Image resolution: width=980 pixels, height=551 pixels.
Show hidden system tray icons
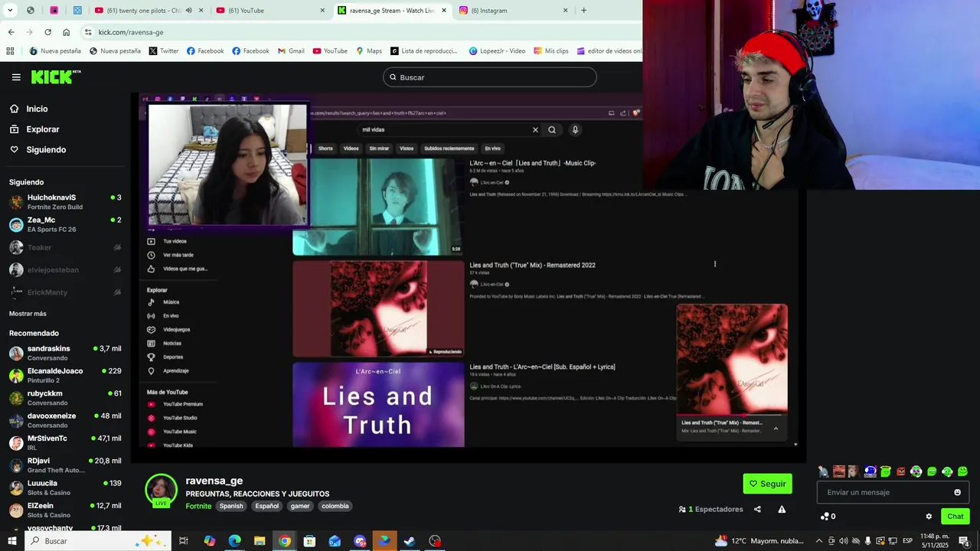point(818,541)
